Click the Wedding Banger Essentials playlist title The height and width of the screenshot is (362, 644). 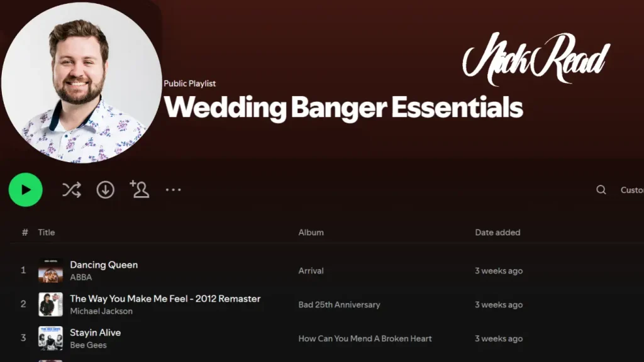pyautogui.click(x=343, y=107)
